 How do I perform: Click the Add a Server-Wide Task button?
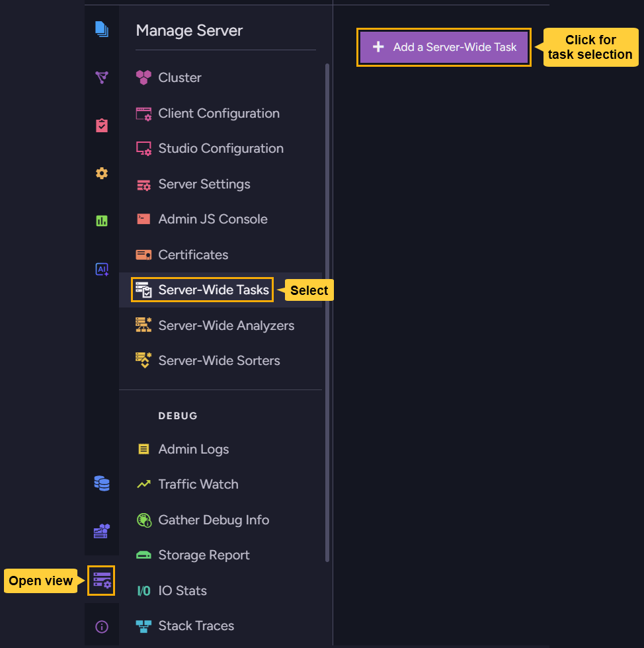443,47
